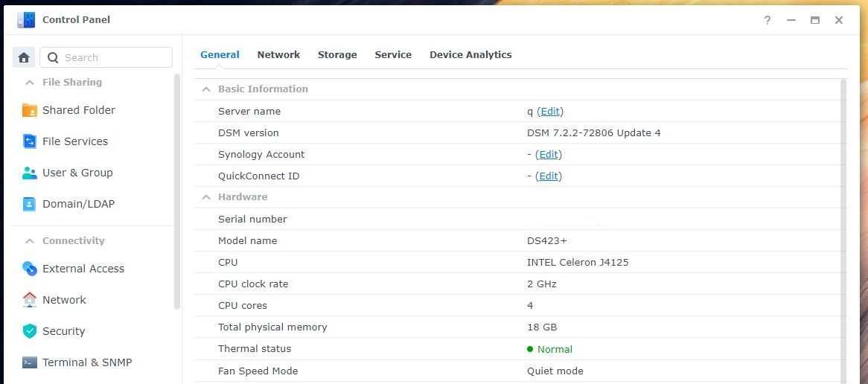Click the DS423+ model name value
The width and height of the screenshot is (868, 384).
[547, 240]
